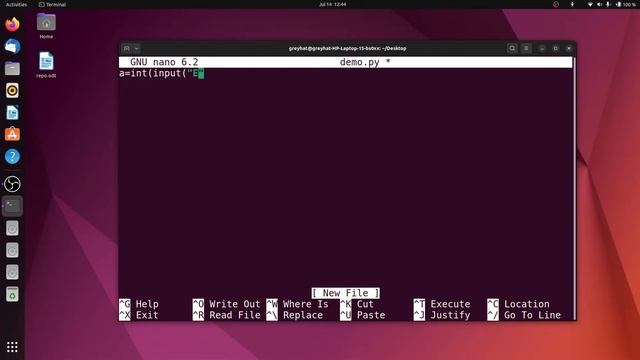640x360 pixels.
Task: Click the ^C Location shortcut
Action: pyautogui.click(x=518, y=304)
